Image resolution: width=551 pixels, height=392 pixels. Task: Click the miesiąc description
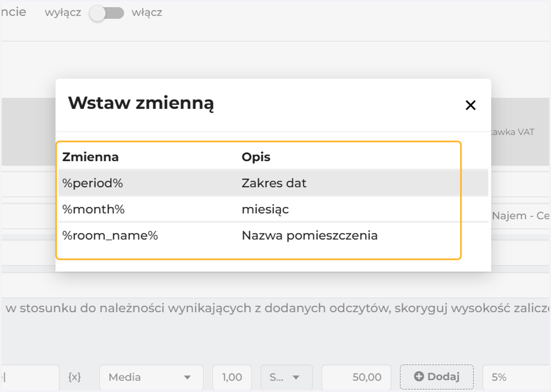click(265, 210)
